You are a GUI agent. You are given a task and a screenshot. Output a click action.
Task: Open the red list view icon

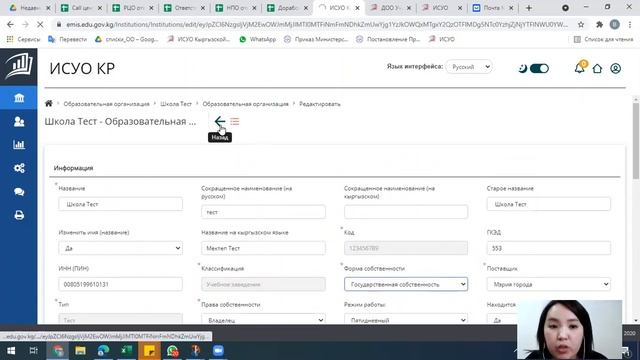235,121
